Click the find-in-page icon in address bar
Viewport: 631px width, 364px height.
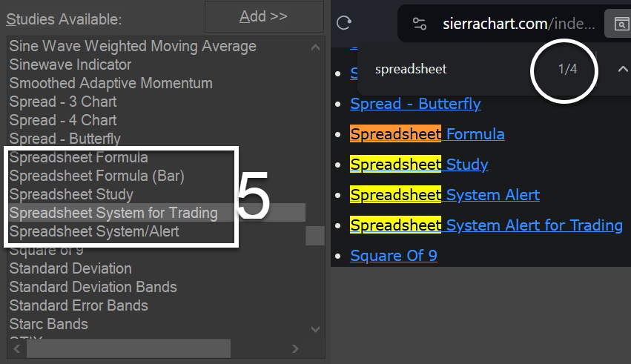click(x=618, y=24)
